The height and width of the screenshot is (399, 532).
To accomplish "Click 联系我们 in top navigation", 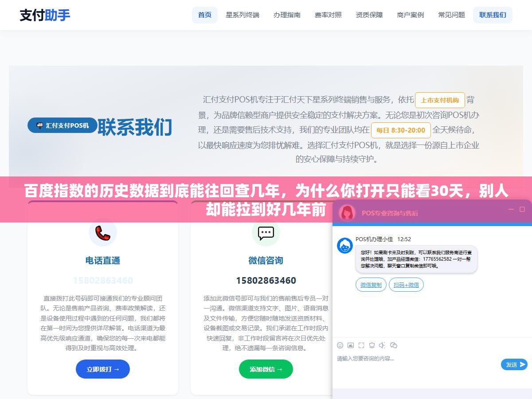I will (x=493, y=15).
